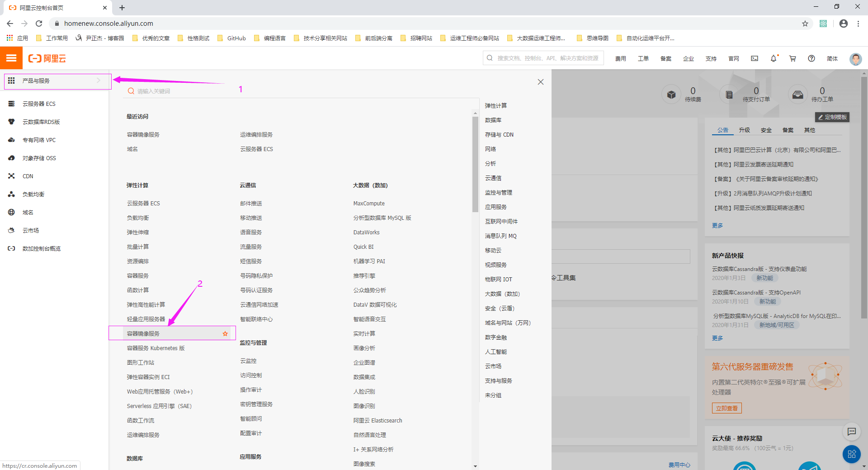Open the shopping cart icon
The height and width of the screenshot is (470, 868).
pos(793,58)
